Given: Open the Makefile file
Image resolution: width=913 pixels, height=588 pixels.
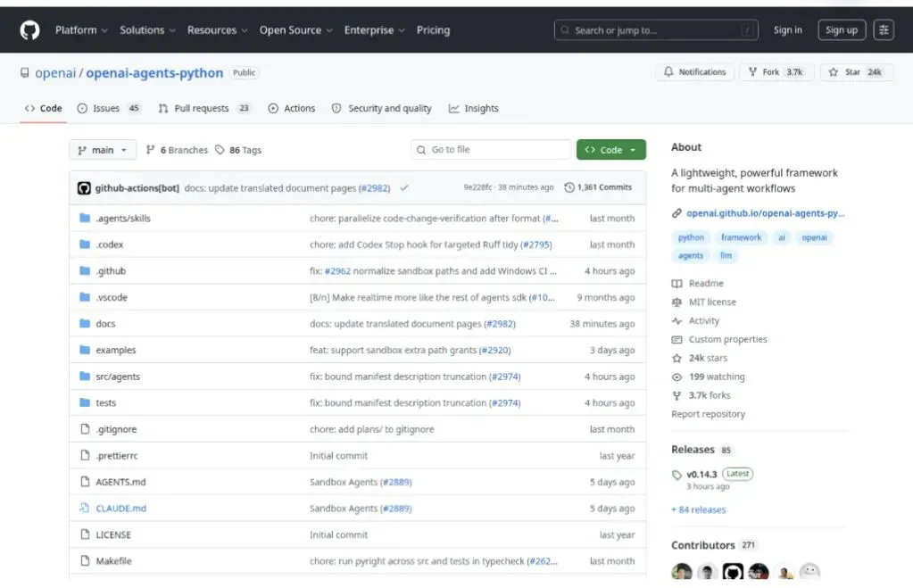Looking at the screenshot, I should [x=113, y=561].
